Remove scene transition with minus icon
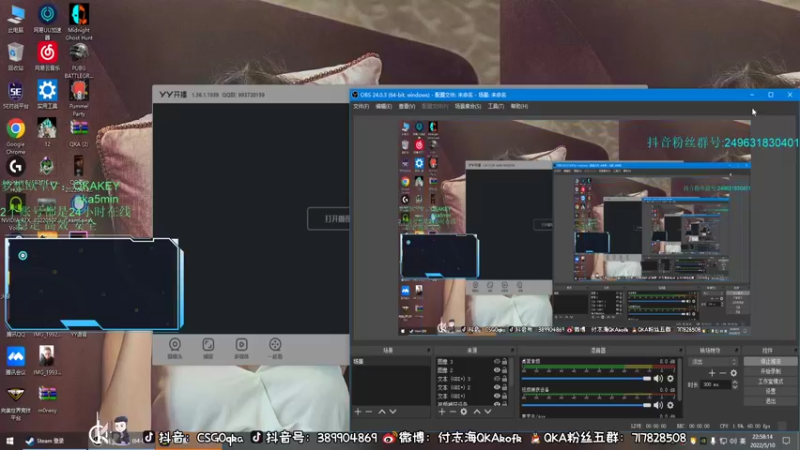Image resolution: width=800 pixels, height=450 pixels. pyautogui.click(x=723, y=373)
